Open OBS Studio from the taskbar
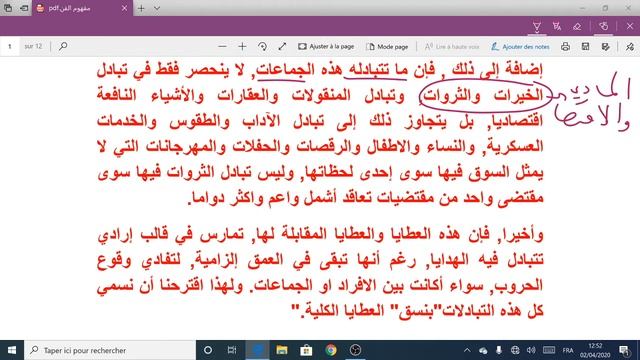The height and width of the screenshot is (360, 640). [356, 350]
